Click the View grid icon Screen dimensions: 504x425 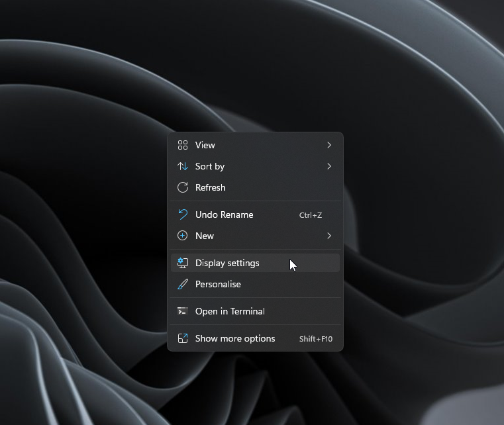pos(183,145)
